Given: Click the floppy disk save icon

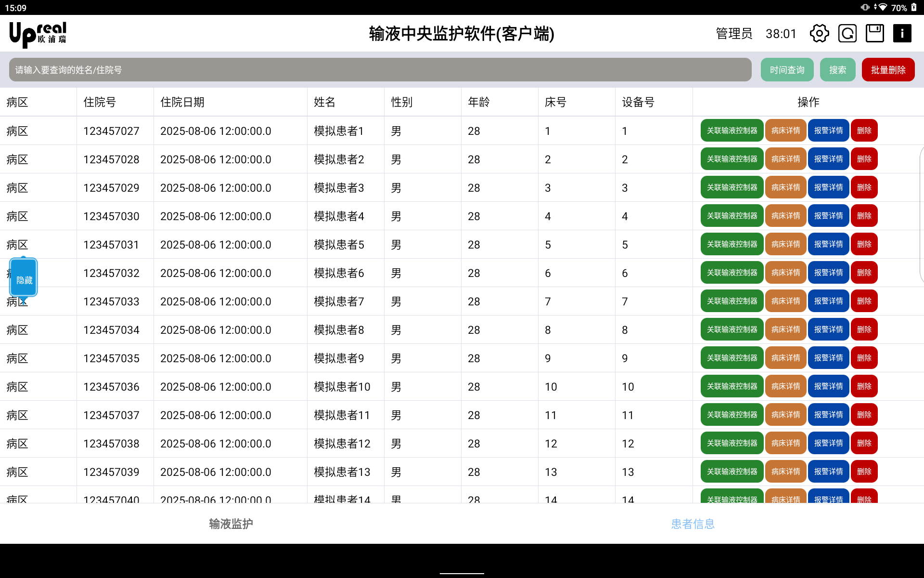Looking at the screenshot, I should tap(874, 34).
